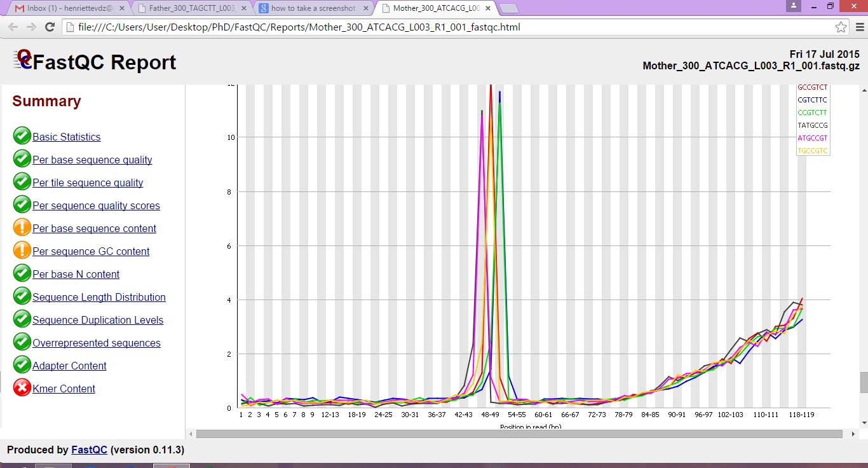Click the black TATGCCG legend entry
Viewport: 868px width, 468px height.
(813, 125)
